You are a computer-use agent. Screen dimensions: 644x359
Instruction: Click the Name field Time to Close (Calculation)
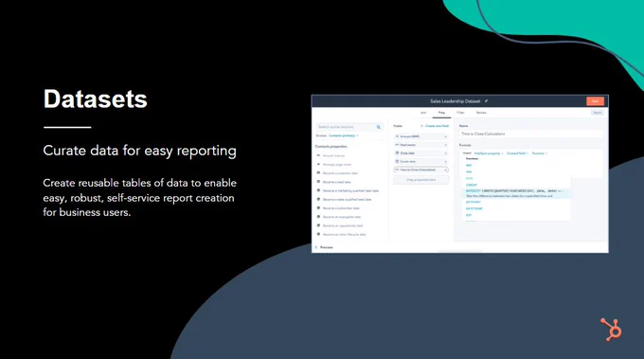click(x=531, y=134)
